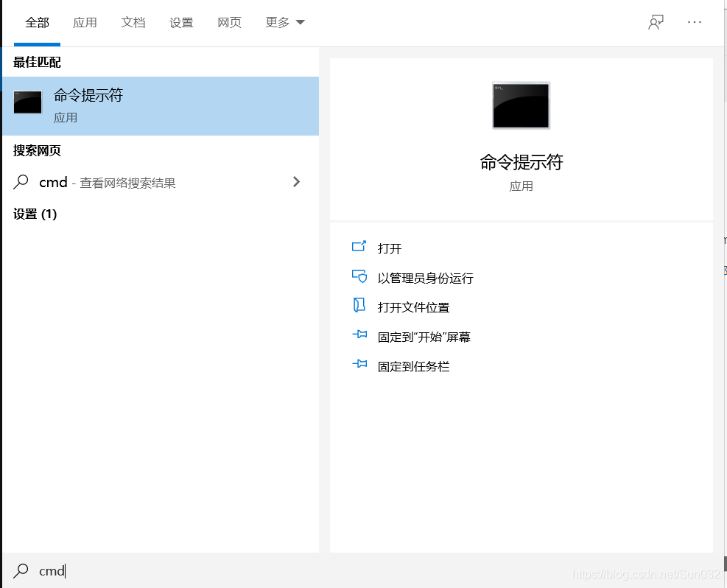Screen dimensions: 727x588
Task: Expand the 设置 (1) section
Action: pyautogui.click(x=35, y=214)
